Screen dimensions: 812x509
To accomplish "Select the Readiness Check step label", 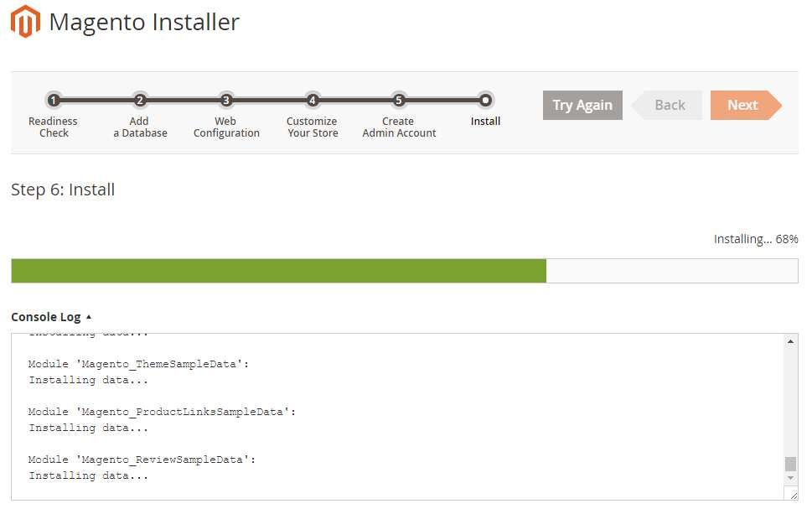I will pyautogui.click(x=53, y=127).
